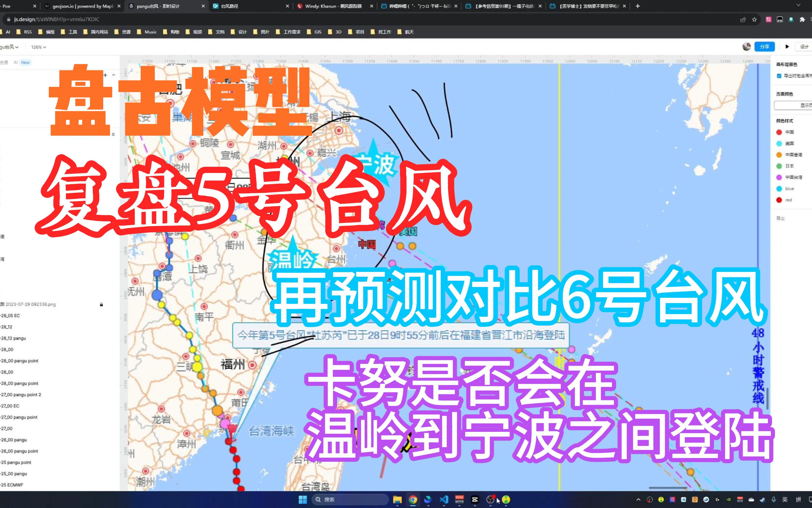Image resolution: width=812 pixels, height=508 pixels.
Task: Select the 29_05 EC layer
Action: coord(10,315)
